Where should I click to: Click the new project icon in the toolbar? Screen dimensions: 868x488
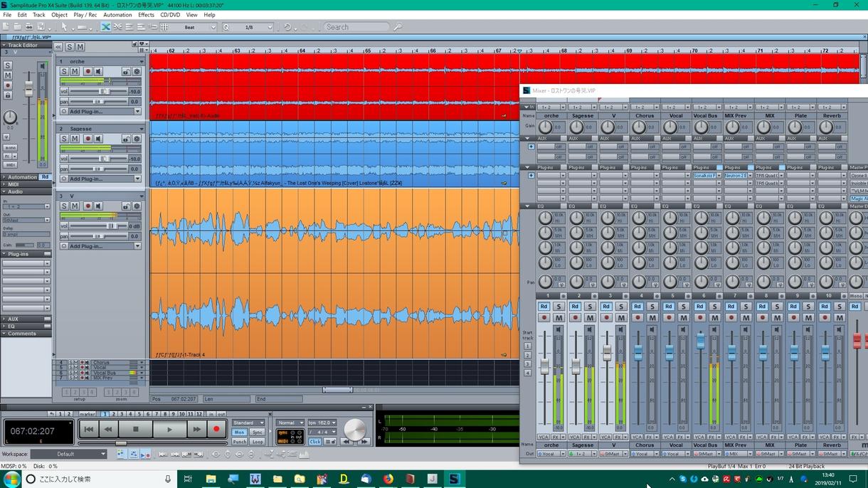(7, 27)
